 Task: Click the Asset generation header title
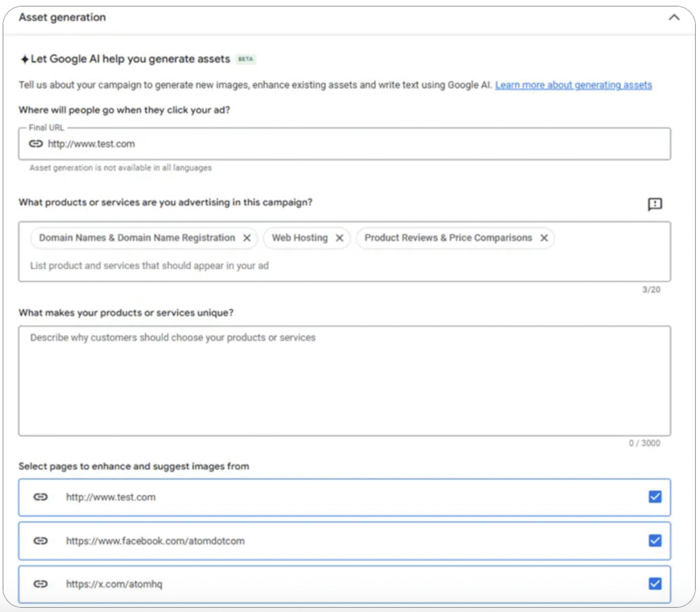[x=62, y=17]
